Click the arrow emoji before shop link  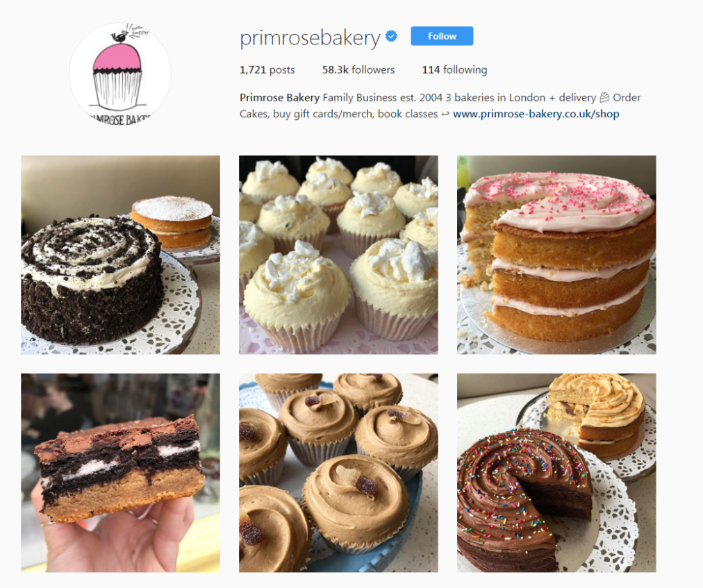click(x=445, y=115)
